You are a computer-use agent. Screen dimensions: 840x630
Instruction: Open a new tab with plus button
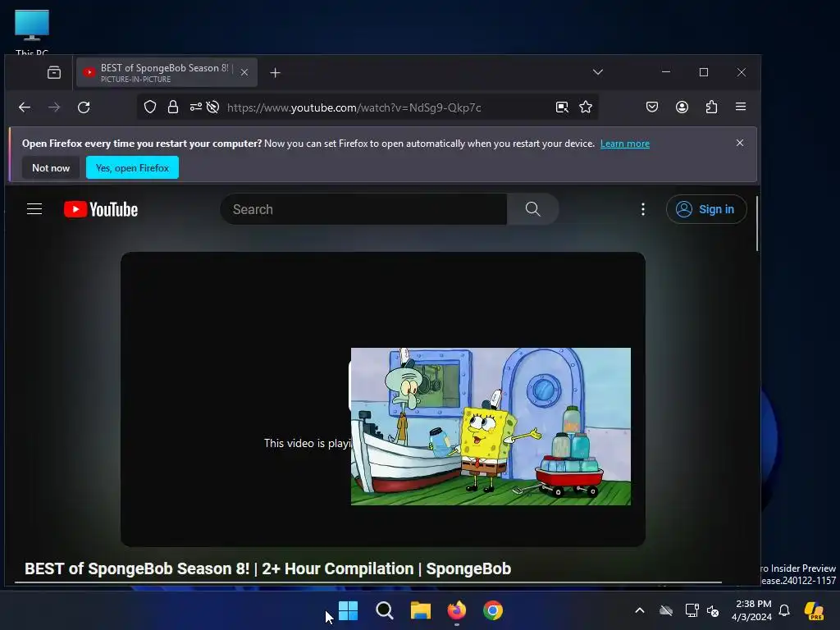pyautogui.click(x=275, y=72)
